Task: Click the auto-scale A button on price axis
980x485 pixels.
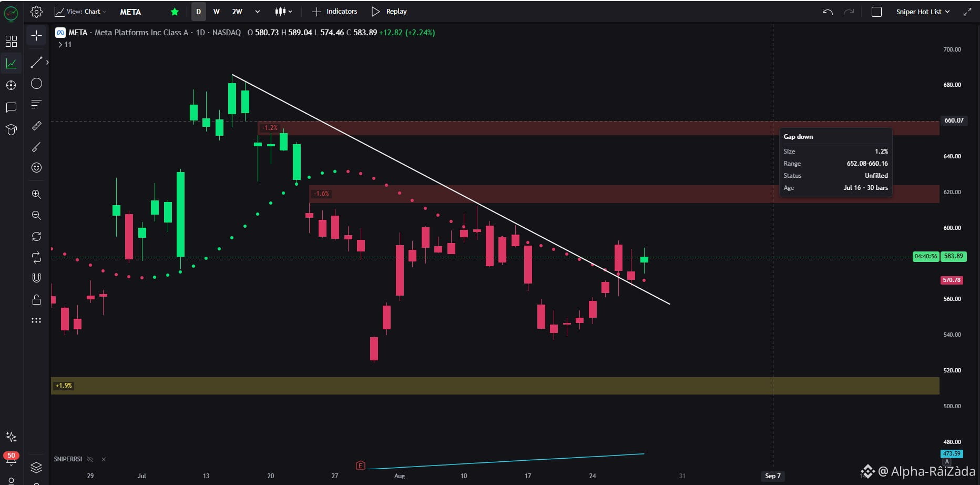Action: [947, 462]
